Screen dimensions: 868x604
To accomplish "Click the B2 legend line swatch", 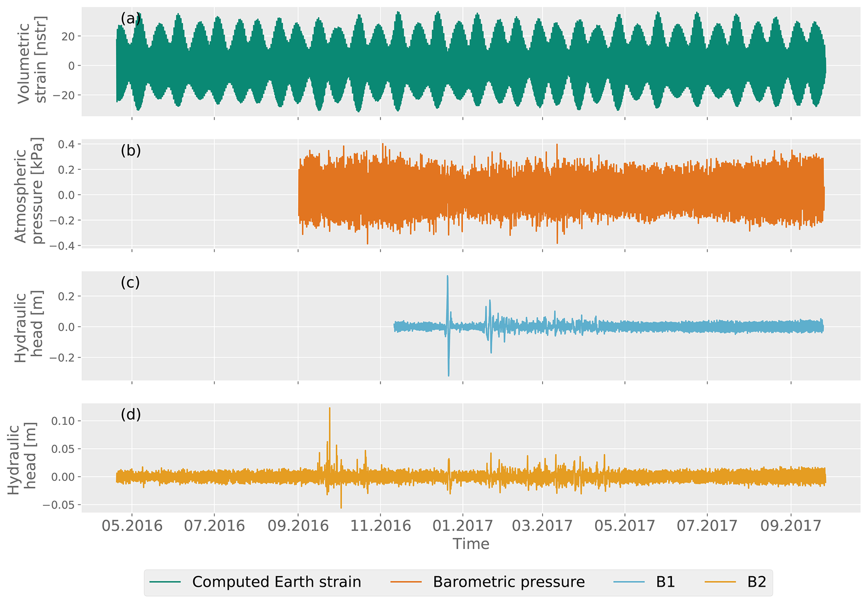I will coord(720,582).
